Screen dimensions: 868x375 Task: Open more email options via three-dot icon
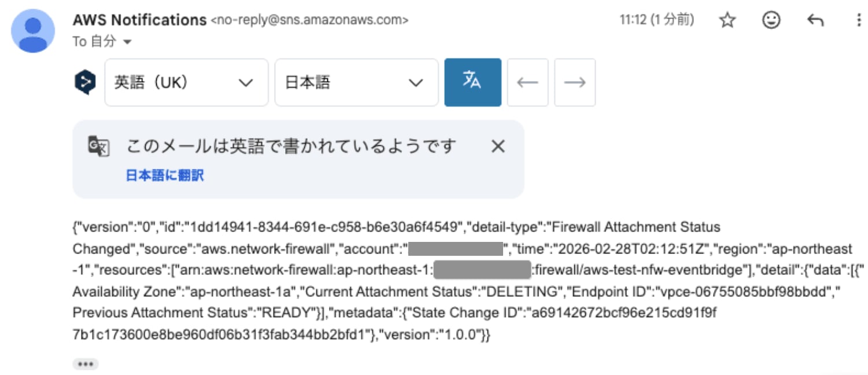click(858, 20)
